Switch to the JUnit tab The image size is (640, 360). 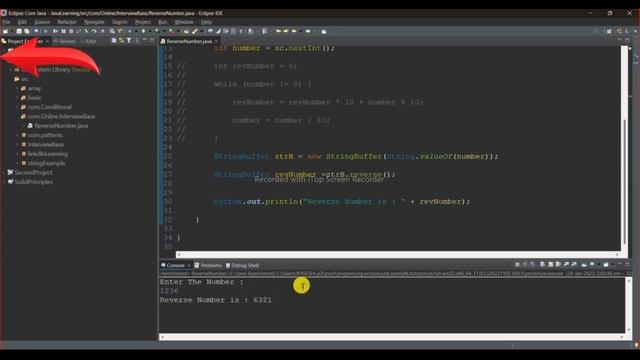coord(89,41)
